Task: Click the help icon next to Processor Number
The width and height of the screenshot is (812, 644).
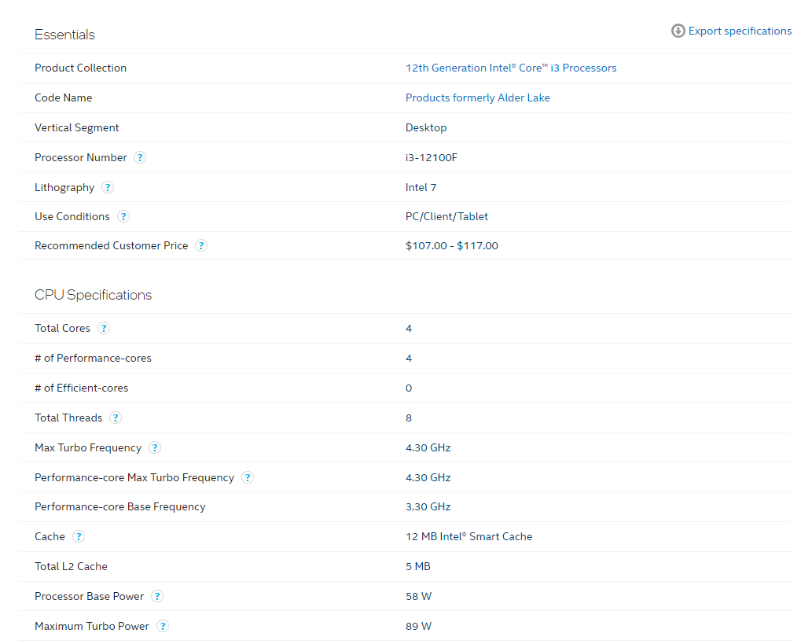Action: coord(140,157)
